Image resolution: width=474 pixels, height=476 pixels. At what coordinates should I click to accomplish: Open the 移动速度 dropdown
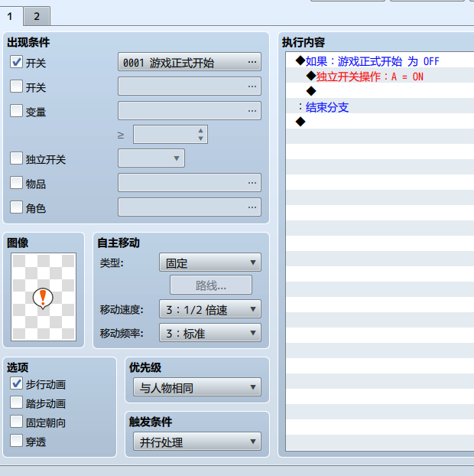209,309
